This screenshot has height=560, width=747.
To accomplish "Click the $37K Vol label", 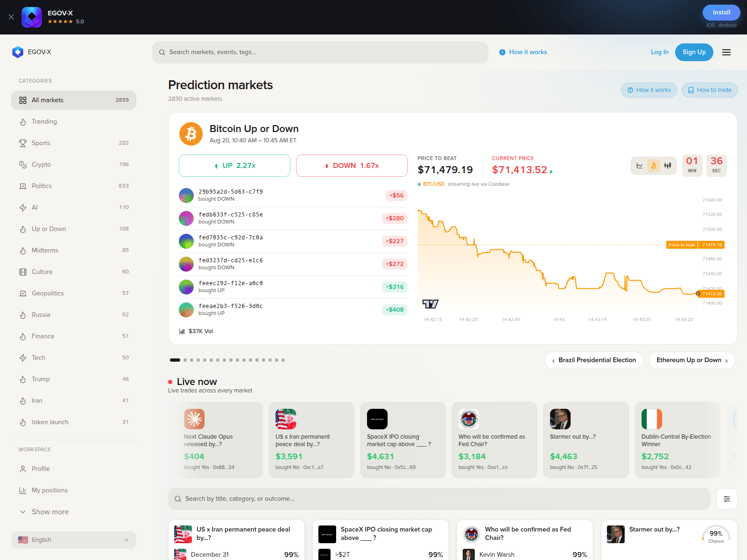I will [x=196, y=331].
